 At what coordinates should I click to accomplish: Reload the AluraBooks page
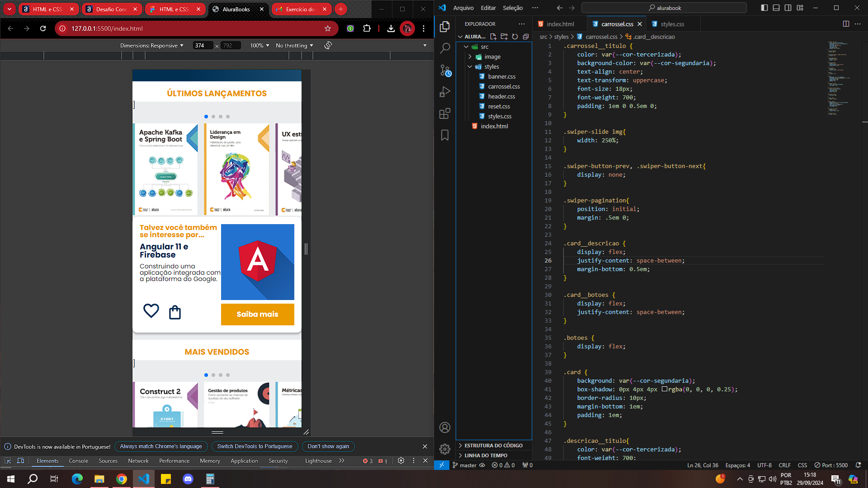point(43,28)
